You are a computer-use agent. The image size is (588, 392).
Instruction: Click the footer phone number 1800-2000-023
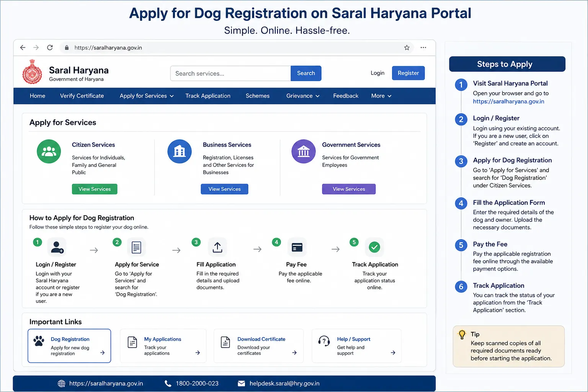(197, 383)
